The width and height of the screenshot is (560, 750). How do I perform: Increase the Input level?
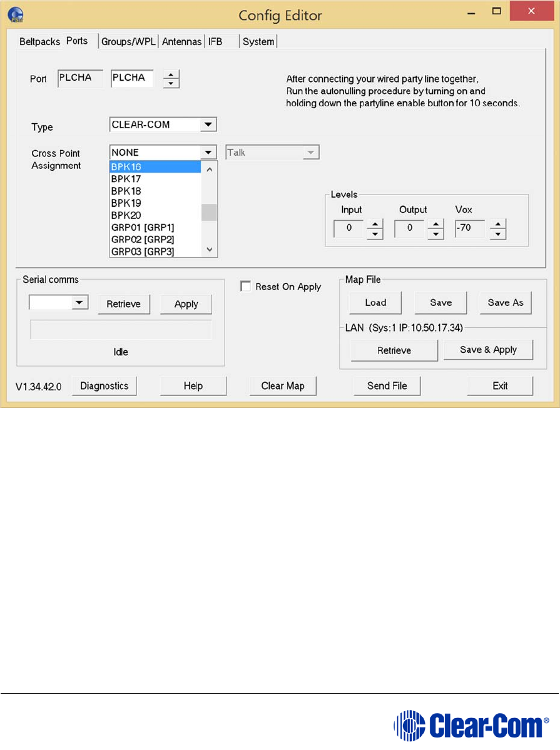tap(375, 224)
